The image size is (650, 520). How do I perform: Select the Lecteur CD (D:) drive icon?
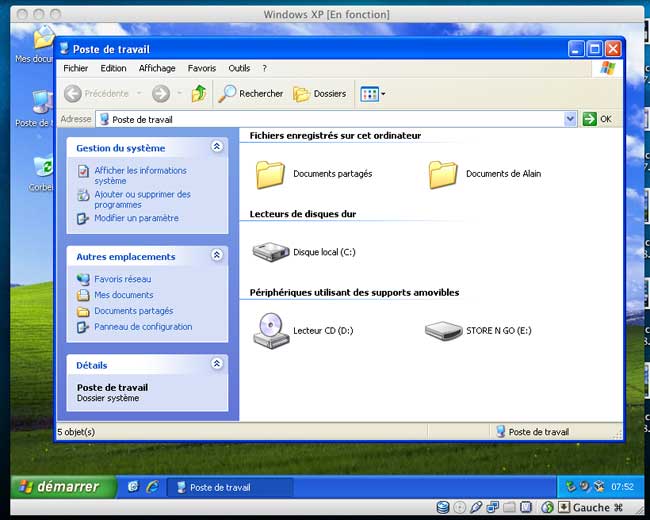tap(270, 330)
